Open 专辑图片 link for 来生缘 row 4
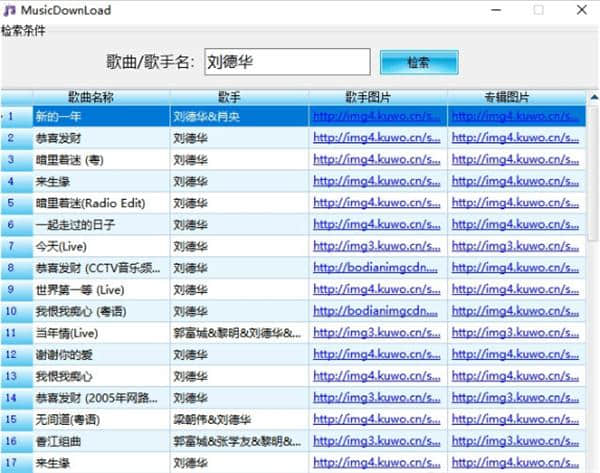Screen dimensions: 600x473 pyautogui.click(x=515, y=182)
